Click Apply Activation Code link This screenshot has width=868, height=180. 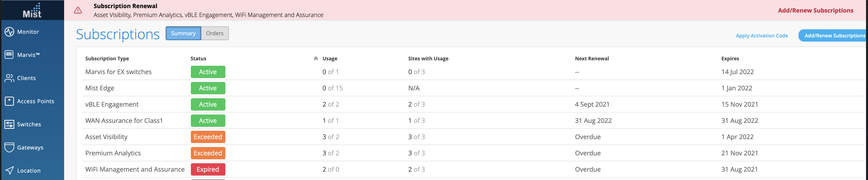coord(761,36)
